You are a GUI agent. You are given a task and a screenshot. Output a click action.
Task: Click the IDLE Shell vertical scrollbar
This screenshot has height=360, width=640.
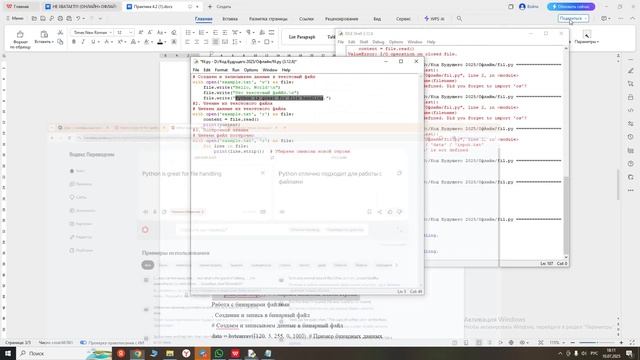[566, 152]
